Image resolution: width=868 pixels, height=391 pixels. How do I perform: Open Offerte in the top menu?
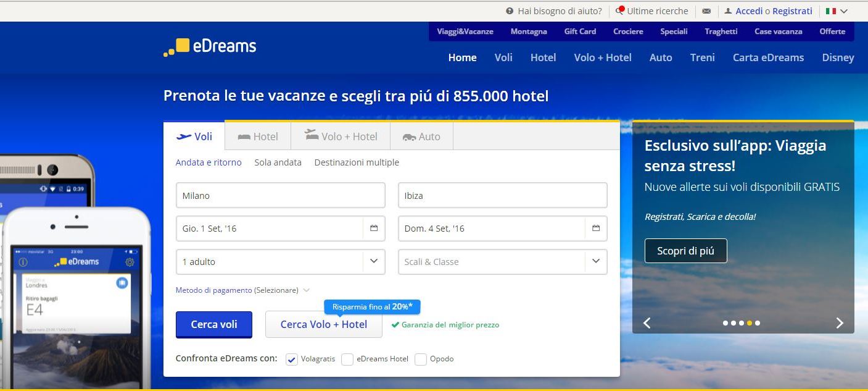point(832,32)
